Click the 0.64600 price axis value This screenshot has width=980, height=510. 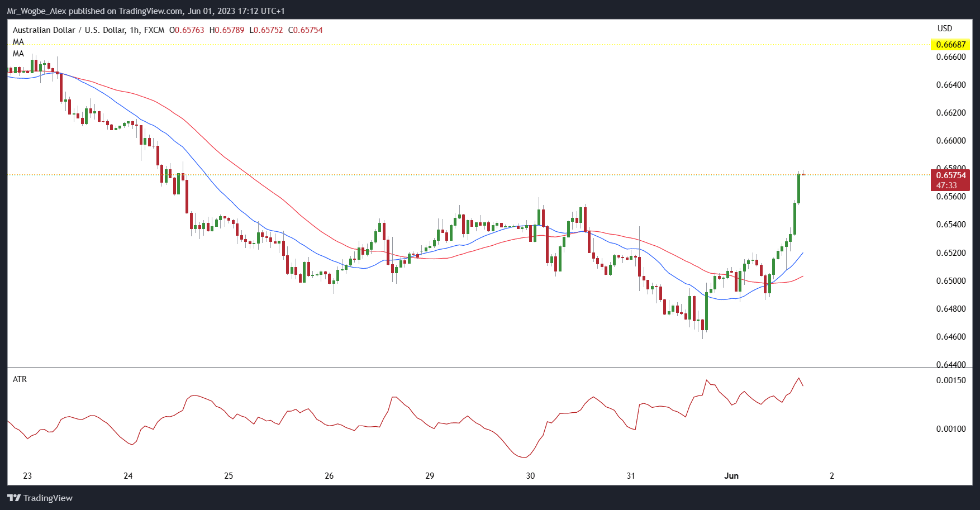point(951,337)
